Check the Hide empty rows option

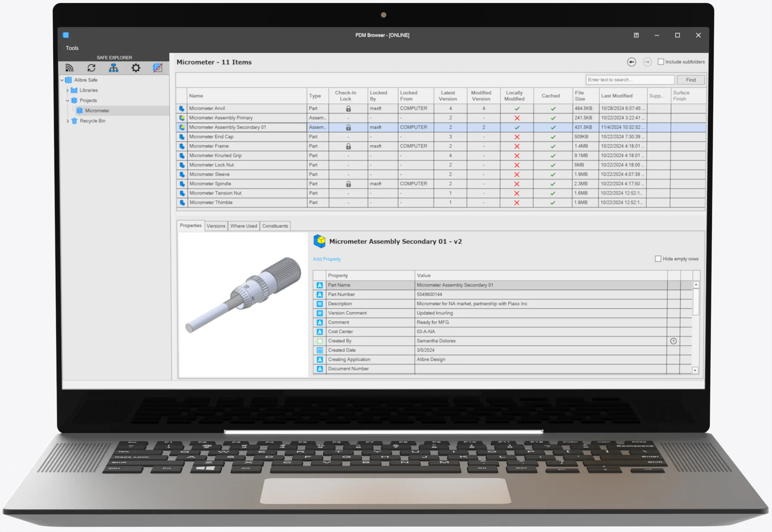[x=658, y=258]
